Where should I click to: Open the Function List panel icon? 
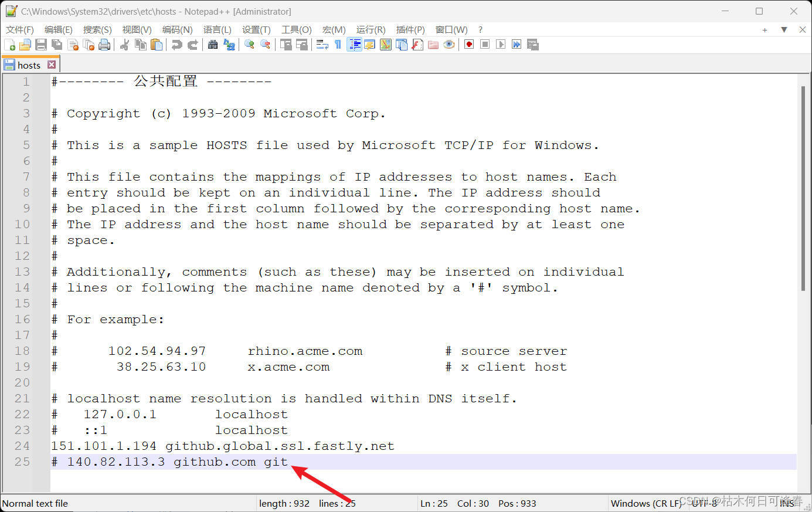(x=417, y=45)
